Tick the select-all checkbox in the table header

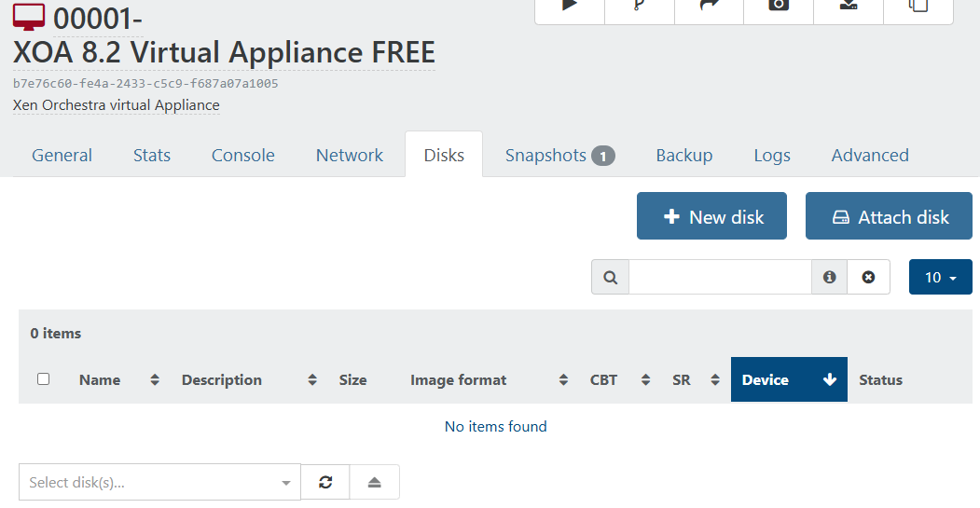43,379
